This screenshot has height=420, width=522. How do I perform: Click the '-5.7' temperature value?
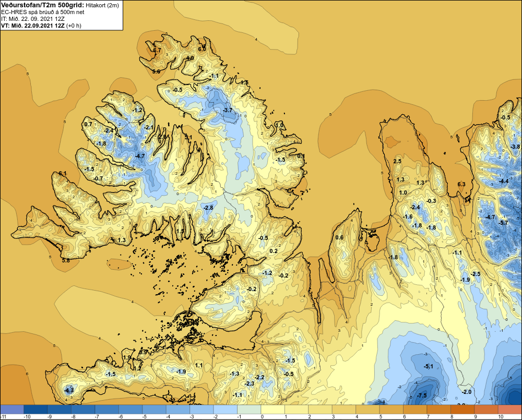[x=503, y=223]
